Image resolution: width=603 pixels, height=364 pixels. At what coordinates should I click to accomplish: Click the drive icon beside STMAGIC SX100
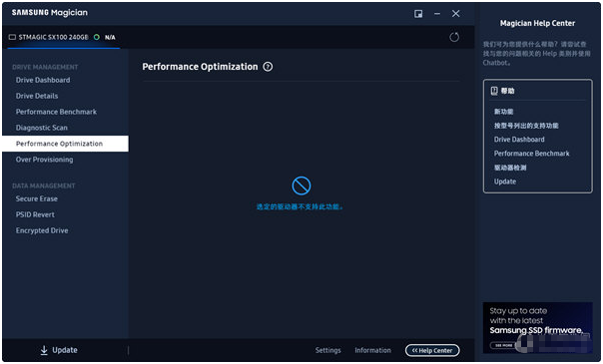[12, 37]
